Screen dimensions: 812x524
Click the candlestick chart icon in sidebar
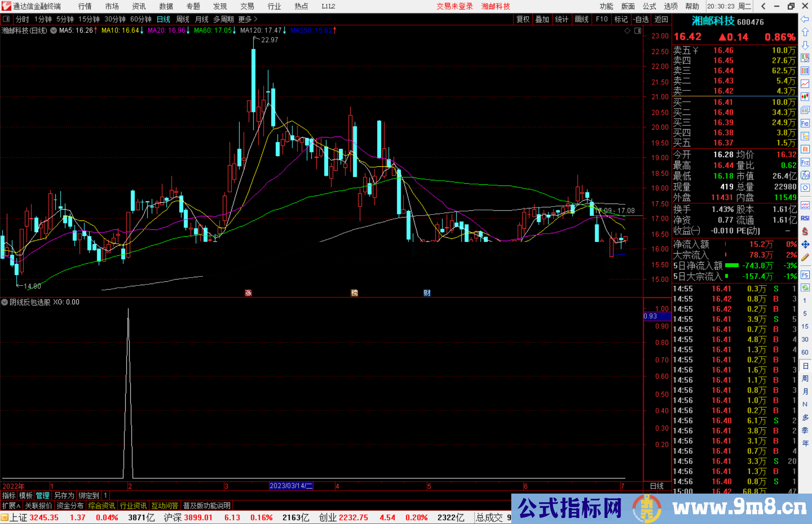805,97
